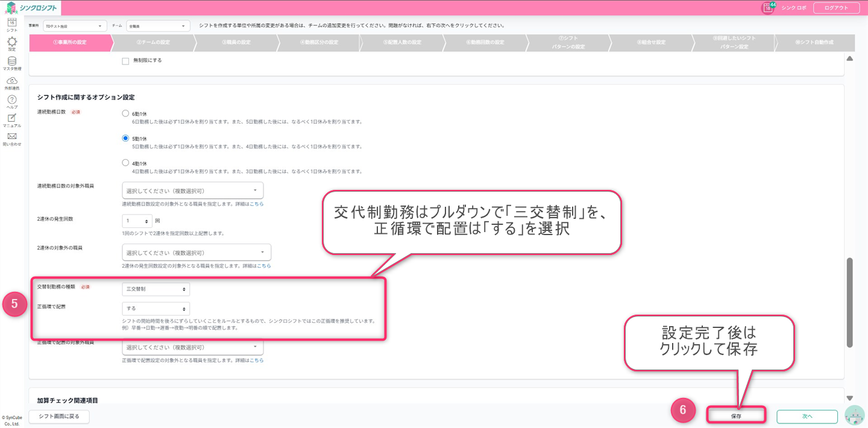Viewport: 868px width, 428px height.
Task: Click the 保存 save button
Action: pyautogui.click(x=735, y=416)
